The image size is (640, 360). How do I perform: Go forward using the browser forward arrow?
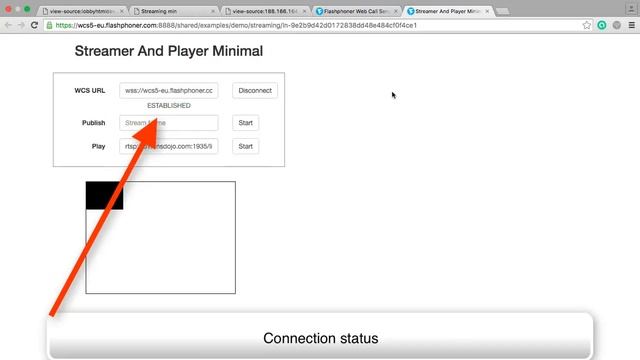(x=21, y=25)
